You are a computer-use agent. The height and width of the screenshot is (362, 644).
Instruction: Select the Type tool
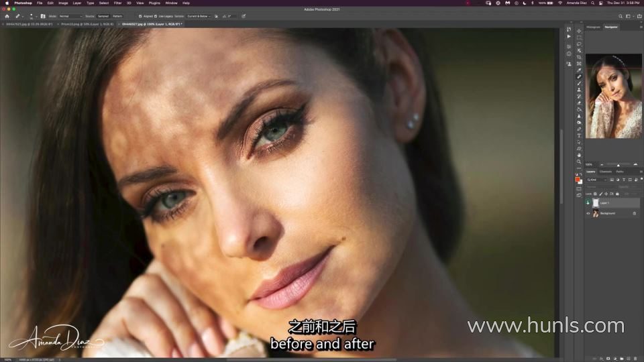[579, 135]
